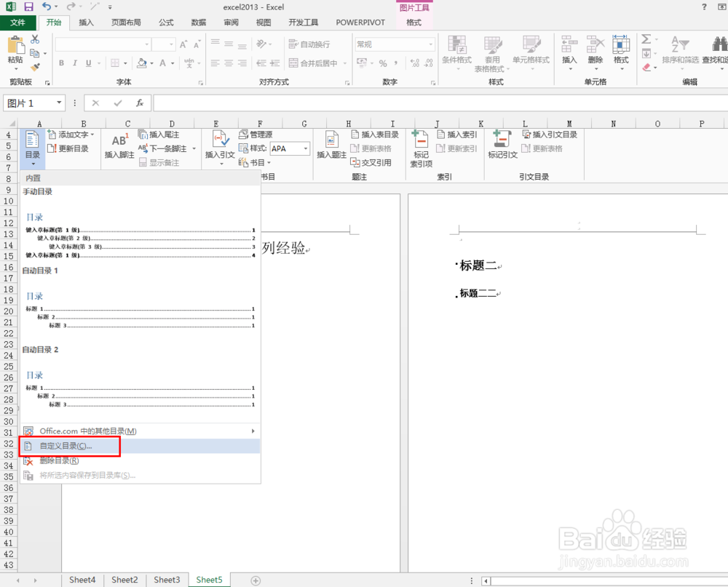Screen dimensions: 728x587
Task: Apply the Fill Color bucket
Action: point(142,63)
